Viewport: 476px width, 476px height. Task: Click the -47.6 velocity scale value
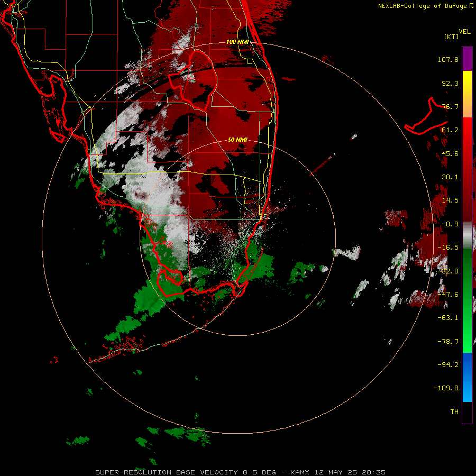click(448, 295)
